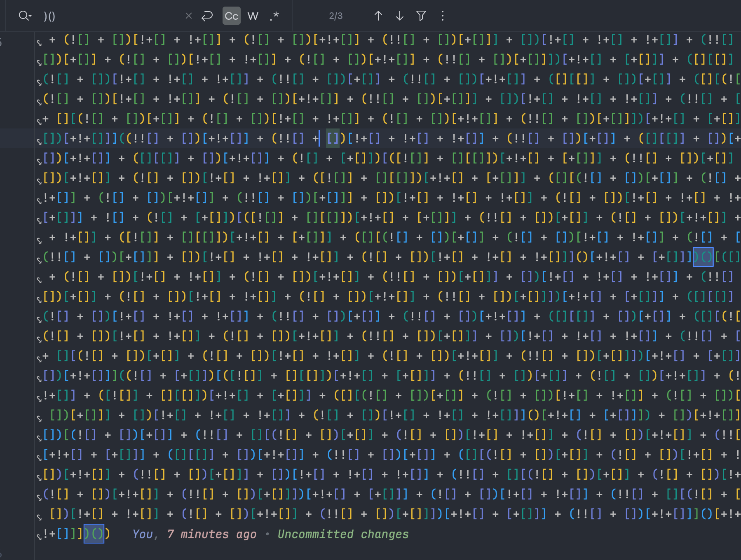This screenshot has width=741, height=560.
Task: Click inside the find text field
Action: (111, 16)
